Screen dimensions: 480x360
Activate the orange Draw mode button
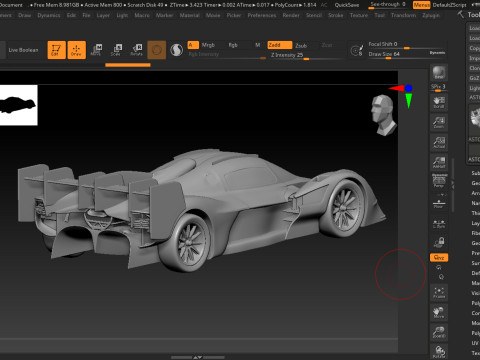click(77, 50)
